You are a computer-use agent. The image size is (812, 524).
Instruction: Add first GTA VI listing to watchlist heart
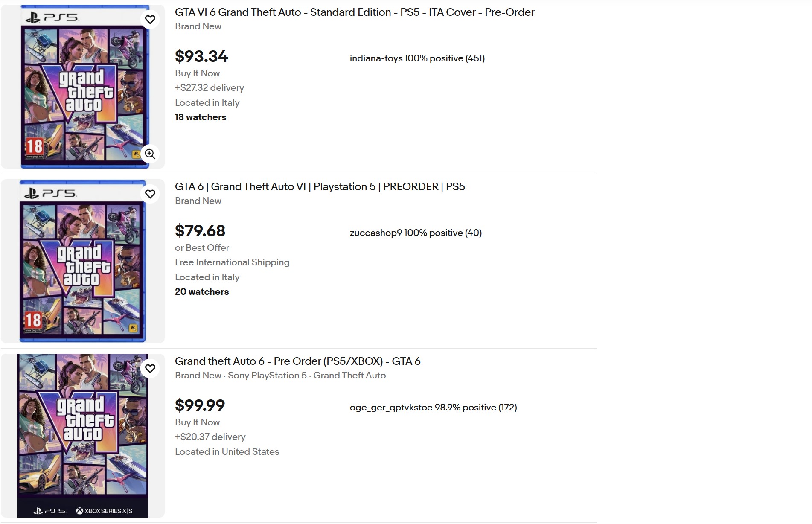(150, 20)
